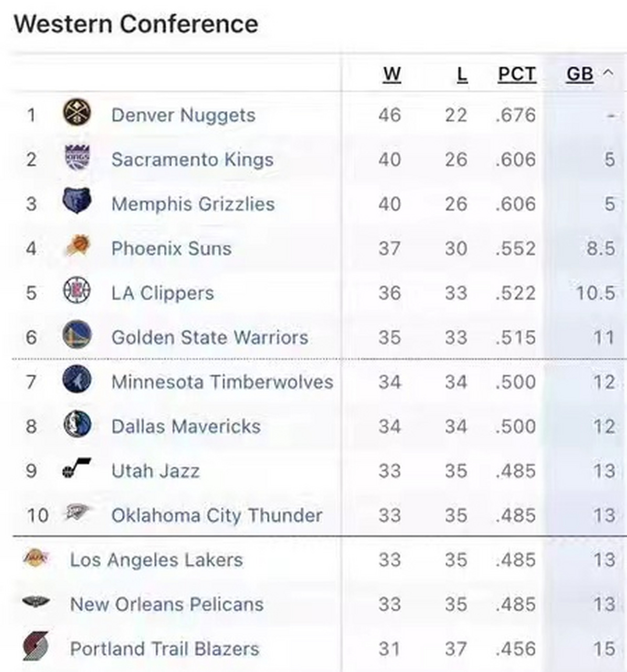Sort by GB column header
Screen dimensions: 627x672
(579, 75)
